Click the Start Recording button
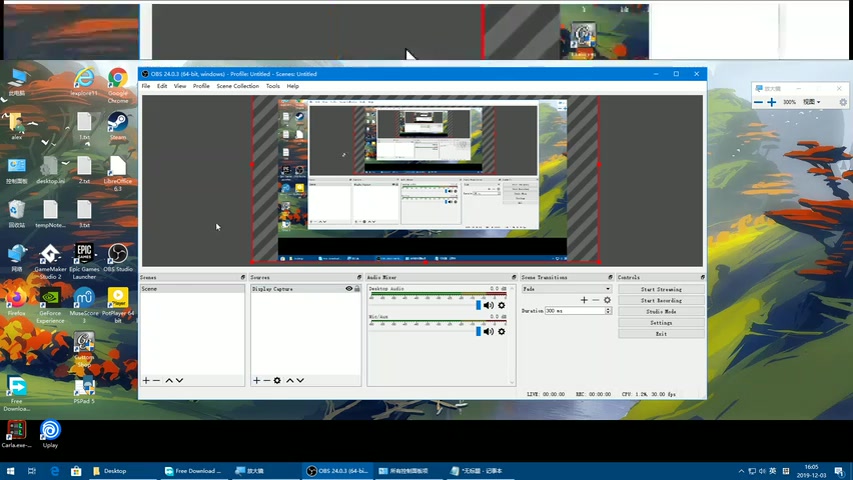Viewport: 853px width, 480px height. pyautogui.click(x=661, y=300)
